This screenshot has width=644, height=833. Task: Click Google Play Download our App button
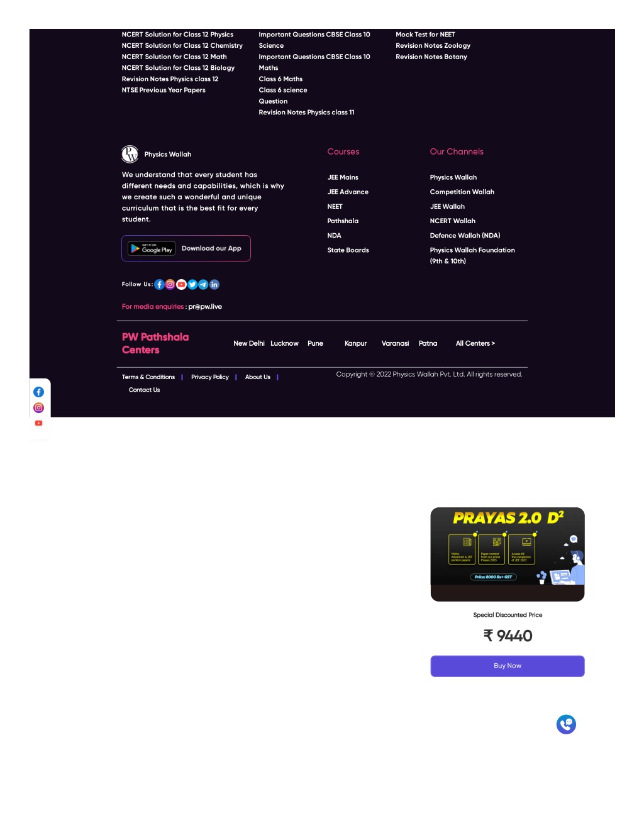pos(186,248)
